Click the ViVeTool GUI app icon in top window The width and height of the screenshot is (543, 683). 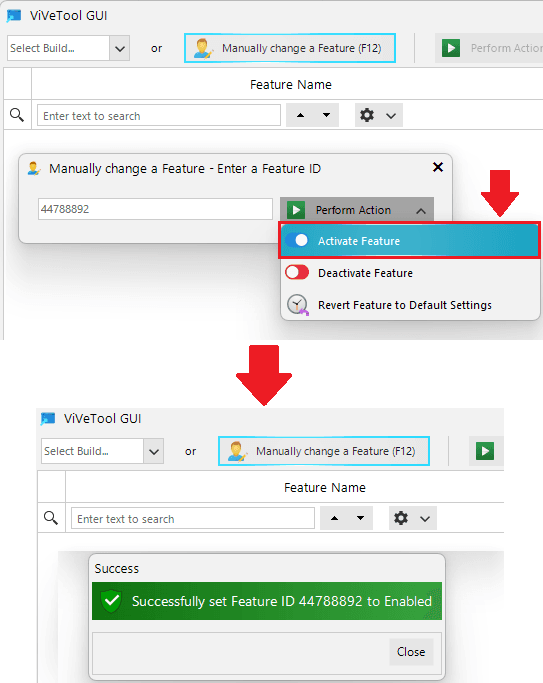pos(14,16)
